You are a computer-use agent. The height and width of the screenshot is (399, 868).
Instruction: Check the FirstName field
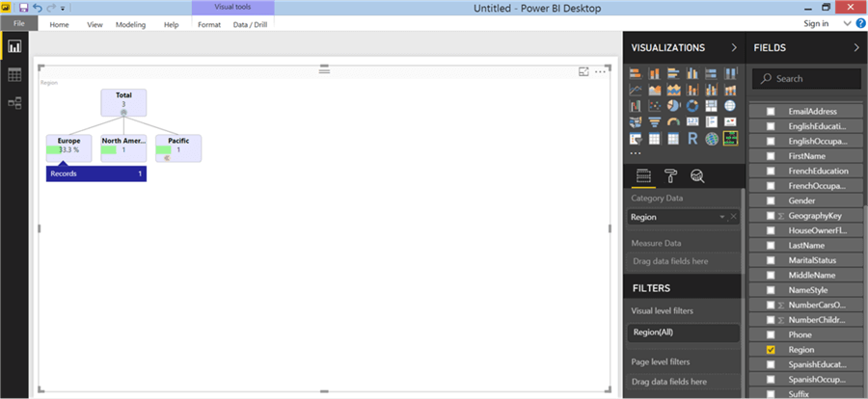(x=771, y=156)
